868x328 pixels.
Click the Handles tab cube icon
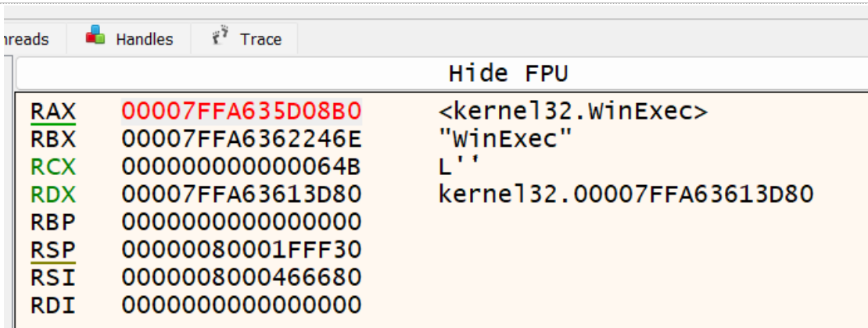click(95, 35)
